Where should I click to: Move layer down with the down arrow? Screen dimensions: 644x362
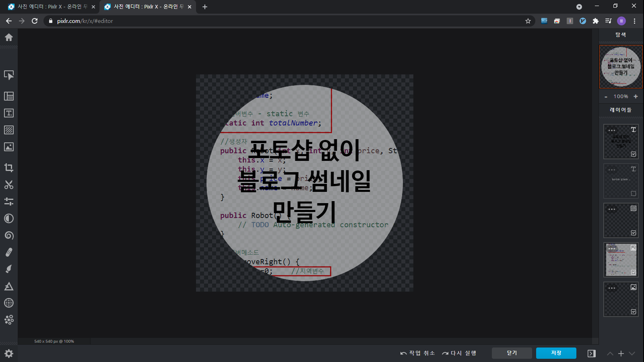tap(632, 354)
